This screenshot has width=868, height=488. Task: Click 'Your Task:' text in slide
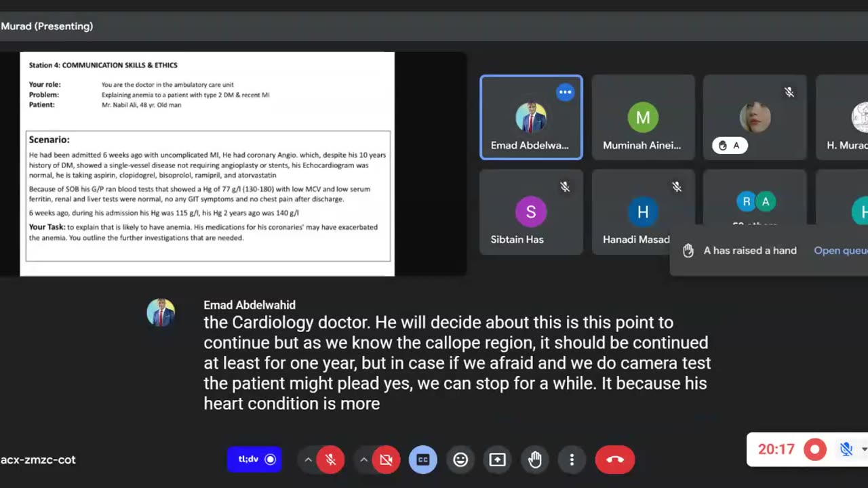pos(47,227)
